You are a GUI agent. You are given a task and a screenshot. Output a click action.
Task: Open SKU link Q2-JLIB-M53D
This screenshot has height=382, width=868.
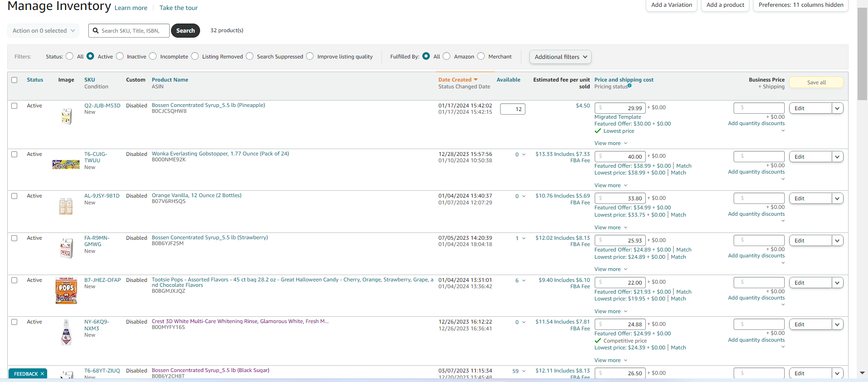pos(102,106)
